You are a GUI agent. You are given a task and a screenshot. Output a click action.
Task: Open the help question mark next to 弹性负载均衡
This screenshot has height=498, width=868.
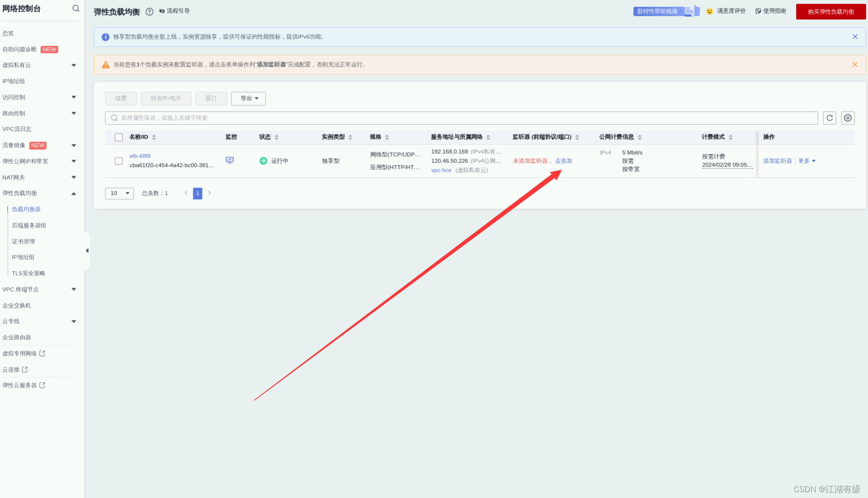point(150,12)
